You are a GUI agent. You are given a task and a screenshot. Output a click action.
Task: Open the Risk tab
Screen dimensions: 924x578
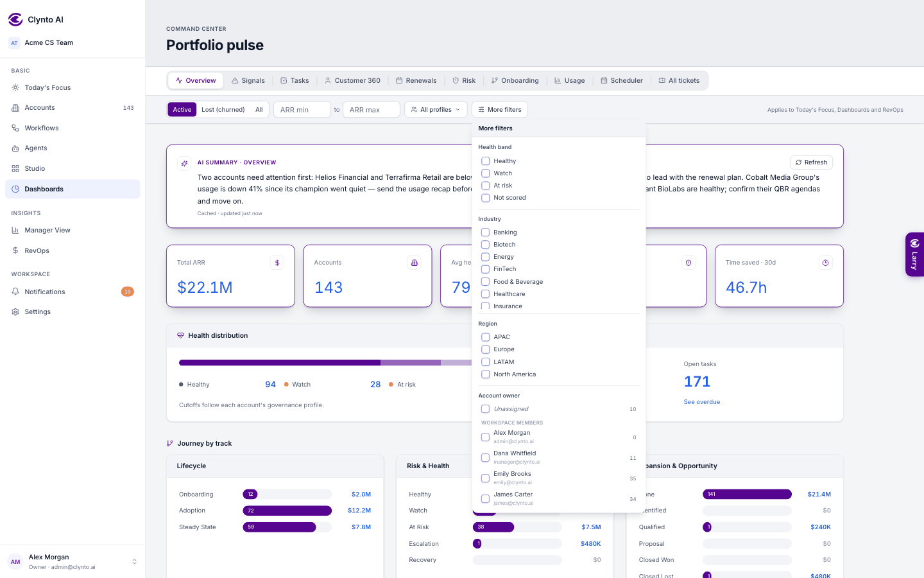click(464, 80)
